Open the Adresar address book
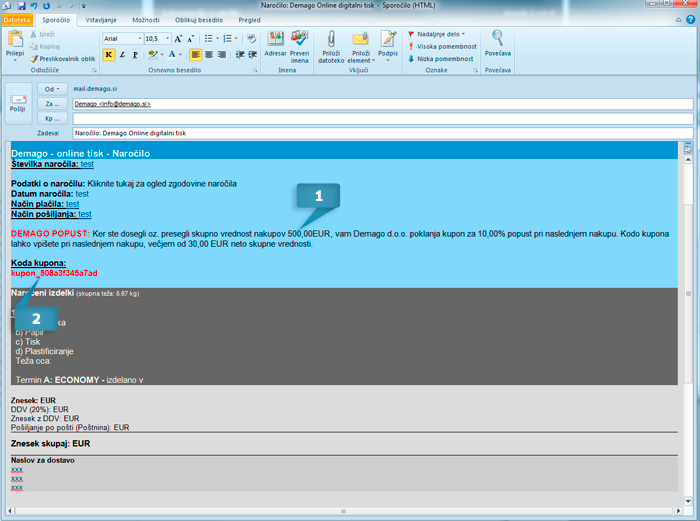Viewport: 700px width, 521px height. (275, 44)
